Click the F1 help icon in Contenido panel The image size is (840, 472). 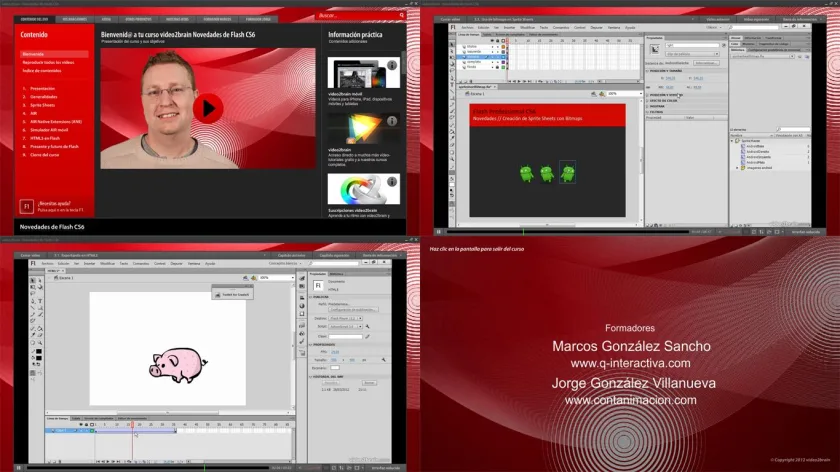(26, 206)
